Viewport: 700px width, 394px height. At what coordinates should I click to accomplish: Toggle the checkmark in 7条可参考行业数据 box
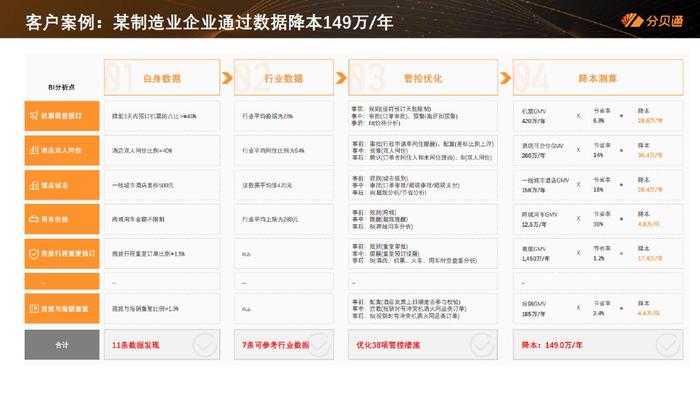tap(319, 344)
